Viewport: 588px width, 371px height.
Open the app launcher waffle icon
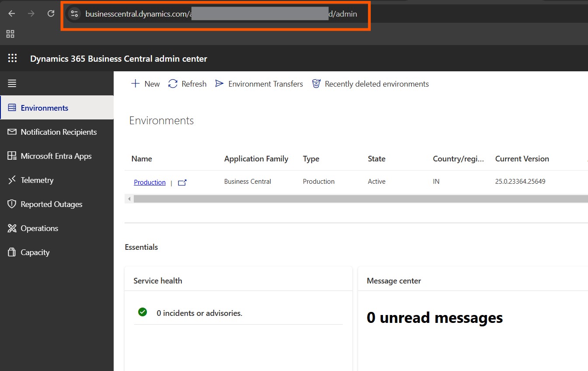click(12, 58)
